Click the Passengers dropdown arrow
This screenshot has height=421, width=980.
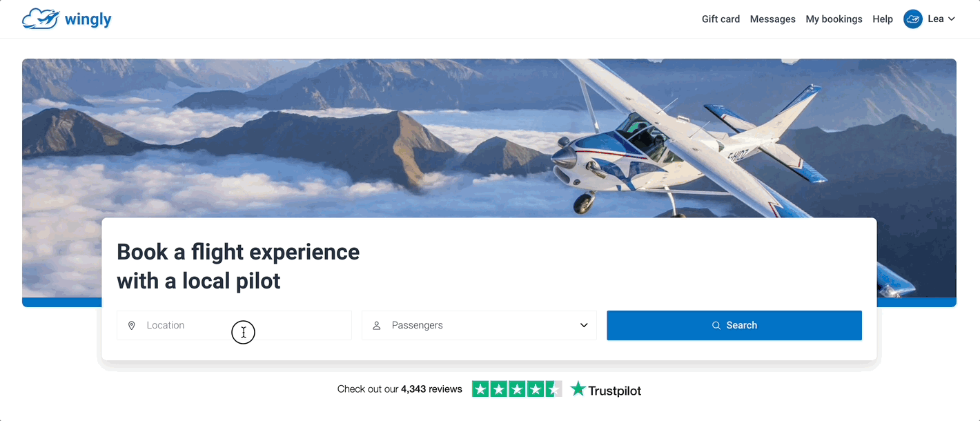[584, 325]
